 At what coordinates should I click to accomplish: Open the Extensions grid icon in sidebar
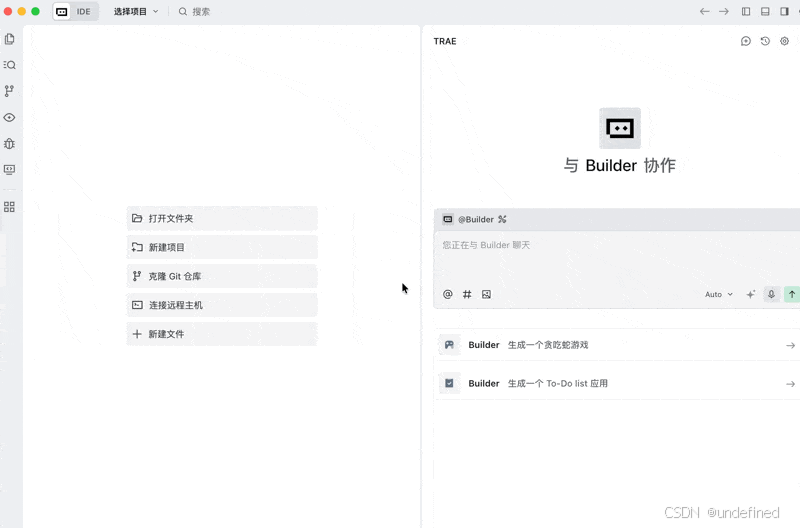pos(9,207)
